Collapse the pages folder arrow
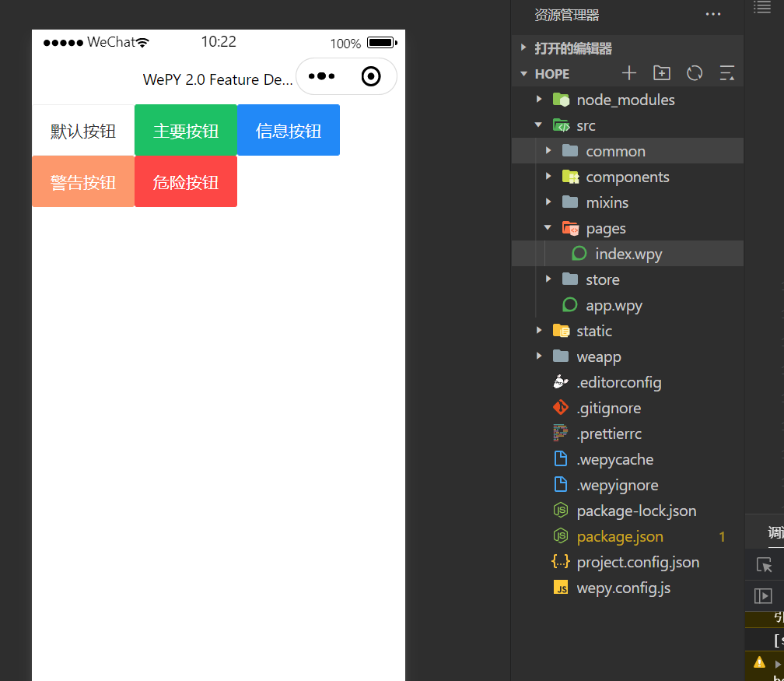 (548, 228)
